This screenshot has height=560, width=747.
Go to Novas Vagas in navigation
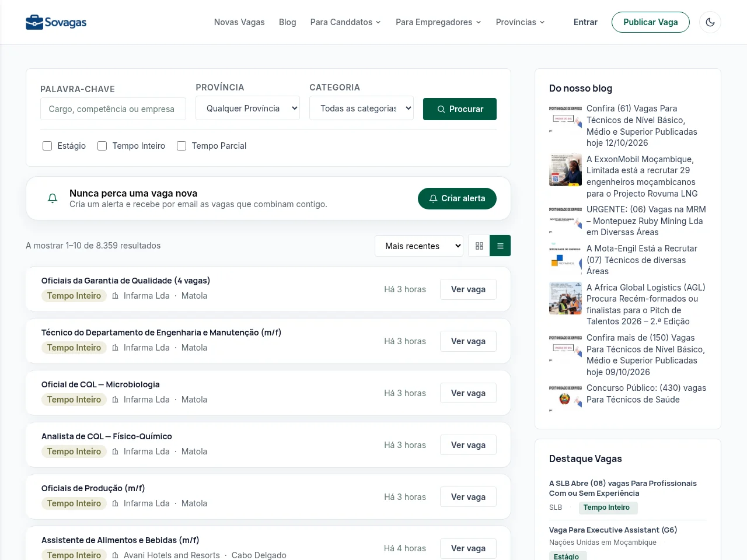pyautogui.click(x=239, y=22)
